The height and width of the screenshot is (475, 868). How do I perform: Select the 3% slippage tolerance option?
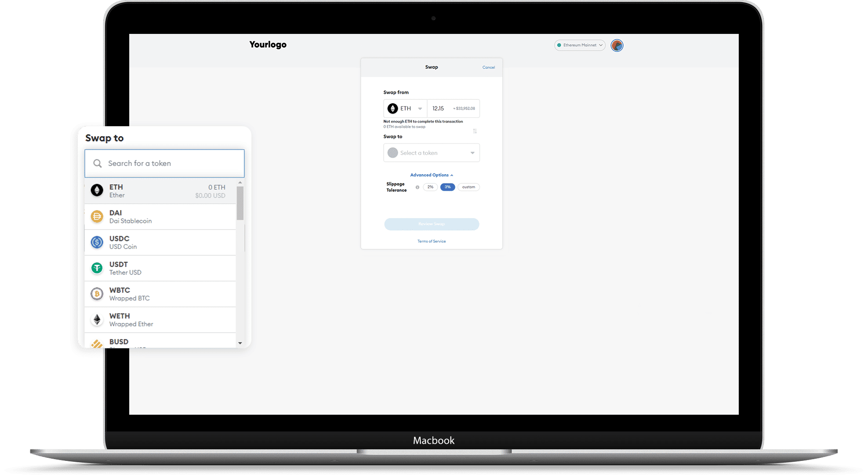447,187
